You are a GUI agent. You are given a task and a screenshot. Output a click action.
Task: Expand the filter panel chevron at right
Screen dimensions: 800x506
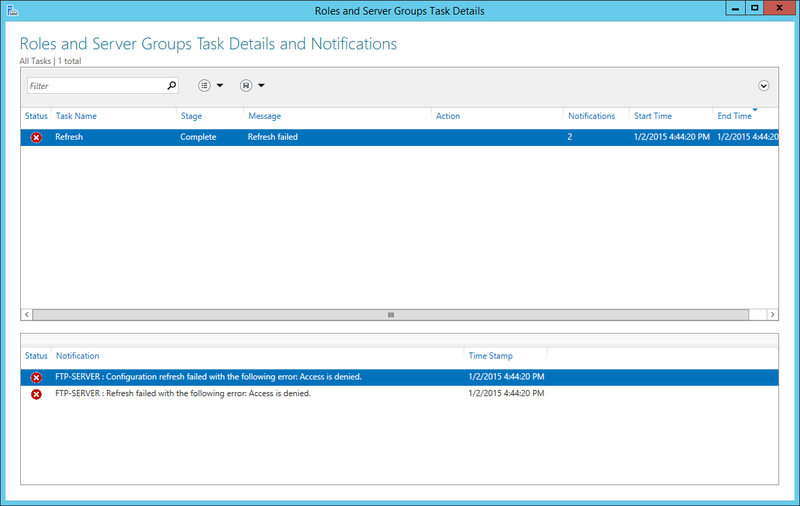[x=764, y=86]
